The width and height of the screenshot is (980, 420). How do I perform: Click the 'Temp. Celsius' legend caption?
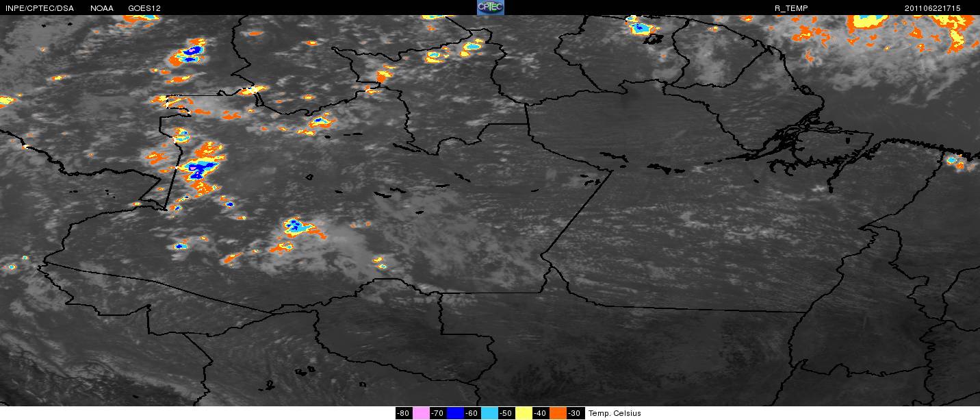(615, 413)
